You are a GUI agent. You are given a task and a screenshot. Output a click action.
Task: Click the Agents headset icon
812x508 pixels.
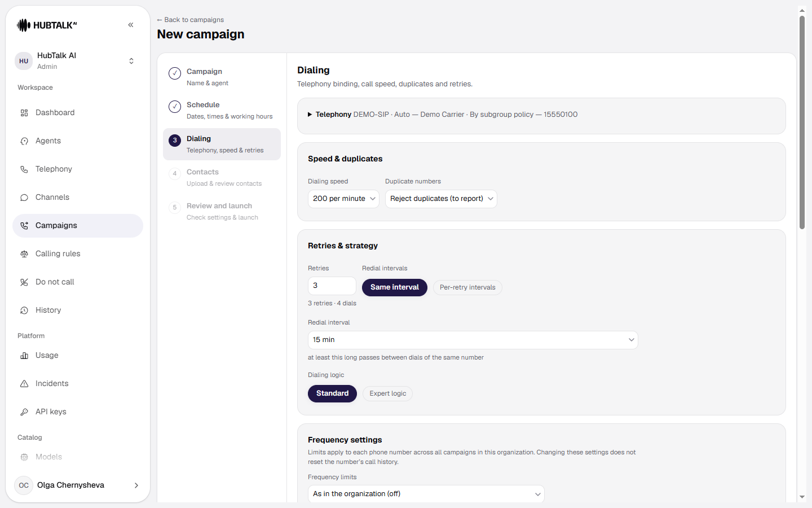[x=24, y=141]
